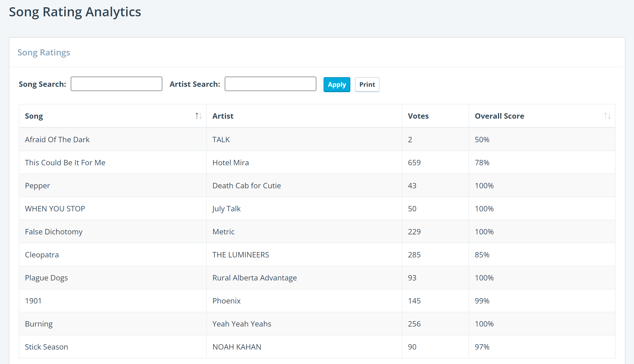Screen dimensions: 634x364
Task: Click artist THE LUMINEERS
Action: [x=241, y=255]
